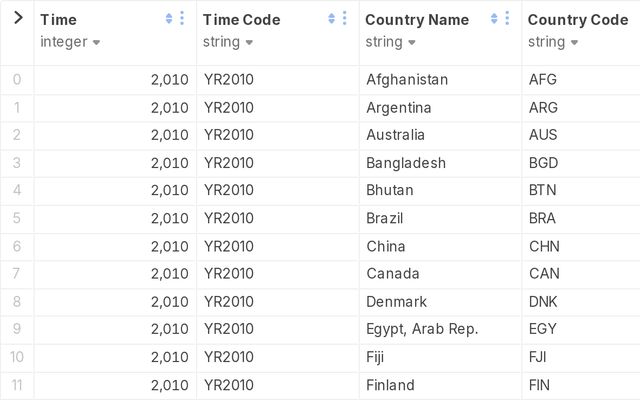The image size is (640, 400).
Task: Open Time column options menu
Action: click(x=182, y=18)
